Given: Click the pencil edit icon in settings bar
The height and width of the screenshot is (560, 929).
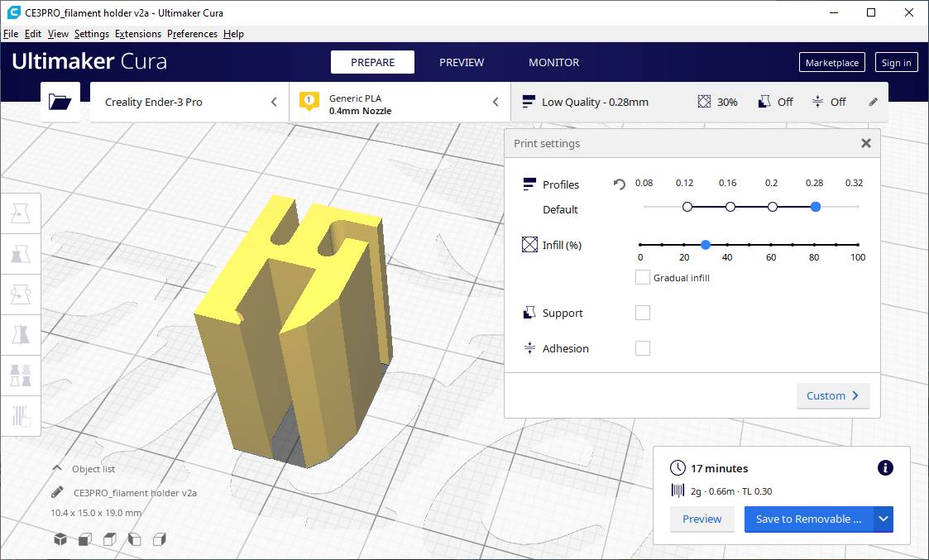Looking at the screenshot, I should (x=874, y=102).
